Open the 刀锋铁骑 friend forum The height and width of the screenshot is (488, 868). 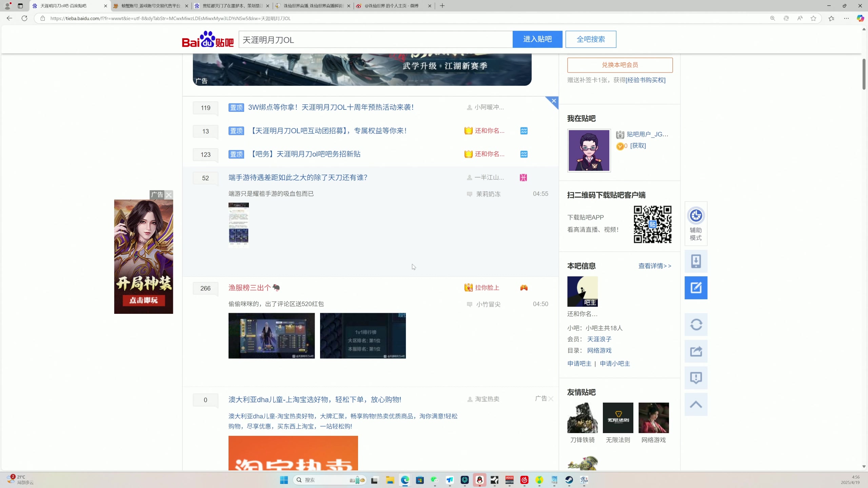[582, 418]
